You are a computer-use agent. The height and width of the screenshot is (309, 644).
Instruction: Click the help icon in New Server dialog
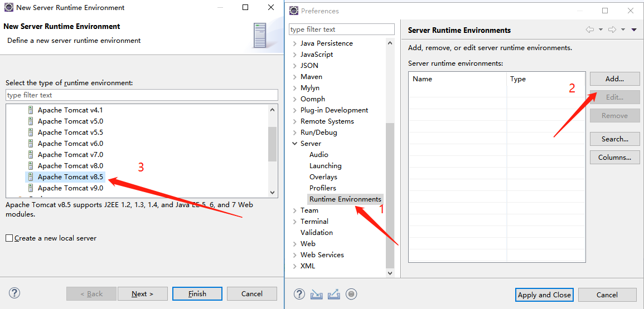click(14, 293)
